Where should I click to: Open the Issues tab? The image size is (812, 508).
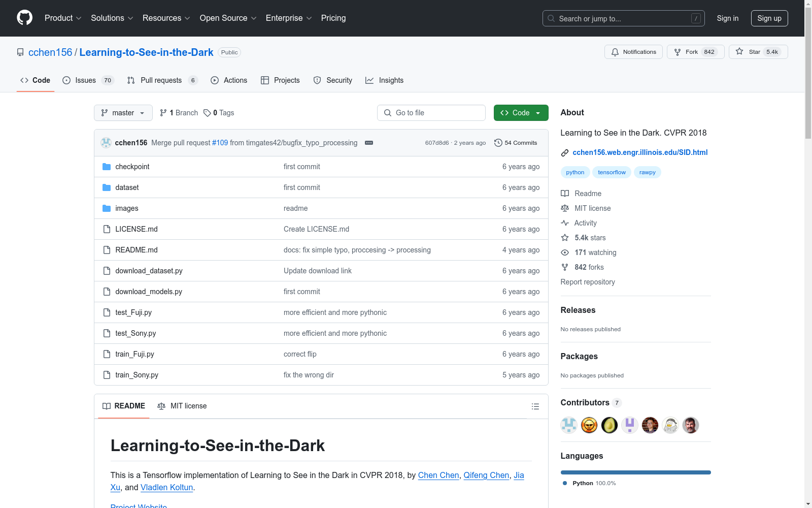tap(88, 80)
